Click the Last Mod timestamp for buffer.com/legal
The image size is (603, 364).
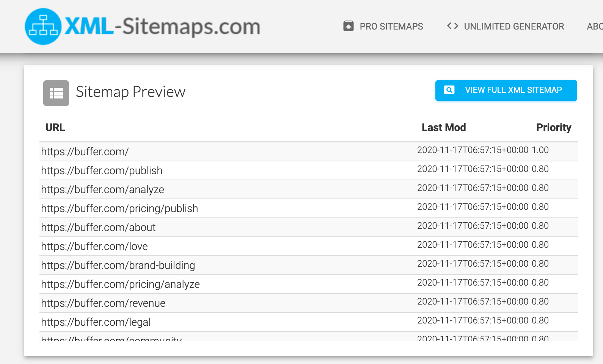click(473, 320)
